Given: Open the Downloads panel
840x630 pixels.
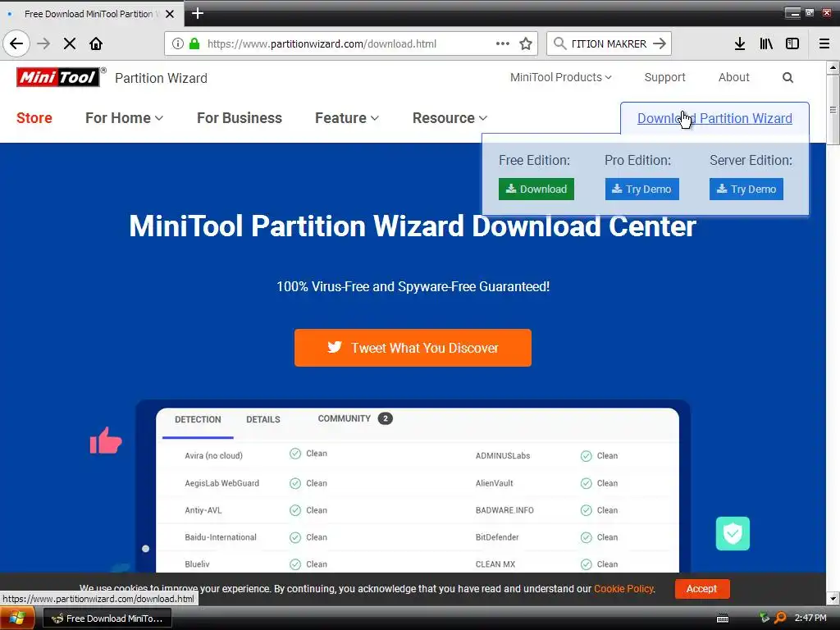Looking at the screenshot, I should click(x=740, y=43).
